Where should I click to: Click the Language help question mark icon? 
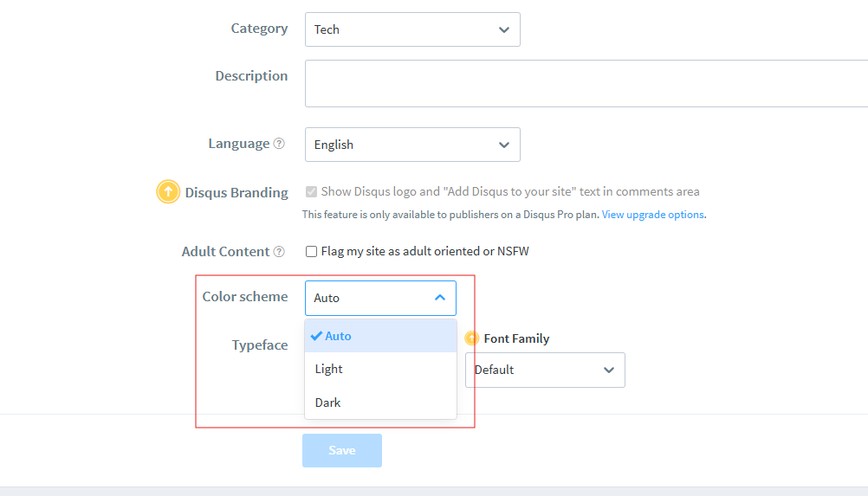pyautogui.click(x=279, y=144)
